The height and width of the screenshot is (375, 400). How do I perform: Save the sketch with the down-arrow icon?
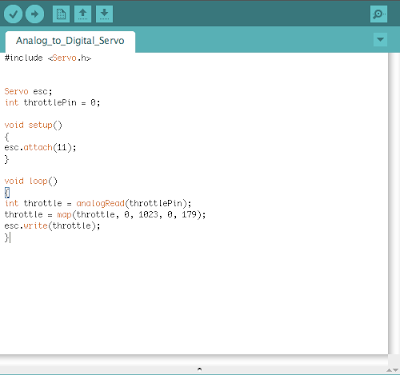click(104, 14)
